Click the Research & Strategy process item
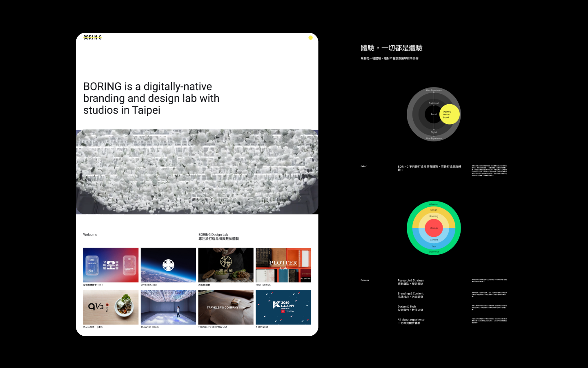Image resolution: width=588 pixels, height=368 pixels. 410,282
